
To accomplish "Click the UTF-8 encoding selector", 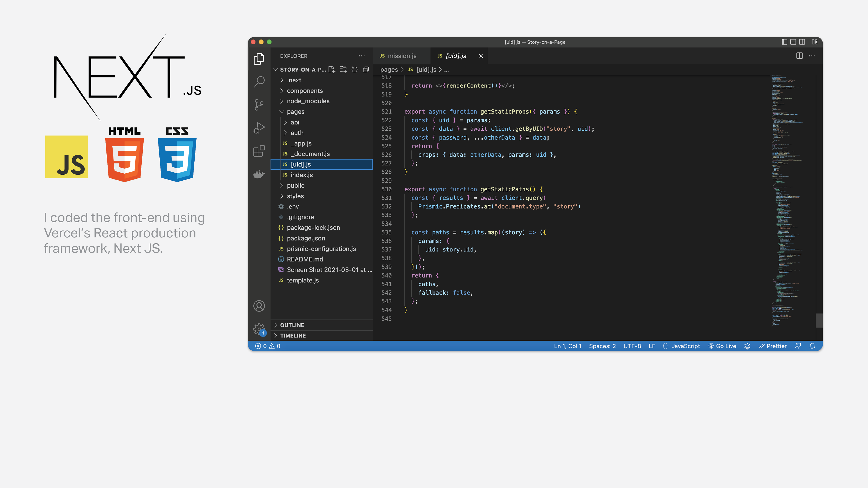I will (632, 346).
